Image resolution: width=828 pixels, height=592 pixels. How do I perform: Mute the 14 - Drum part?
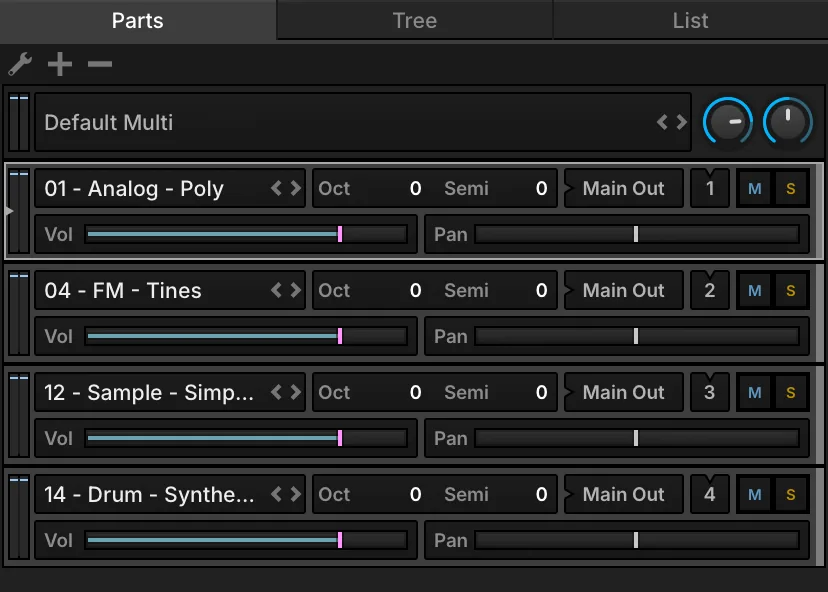point(755,495)
